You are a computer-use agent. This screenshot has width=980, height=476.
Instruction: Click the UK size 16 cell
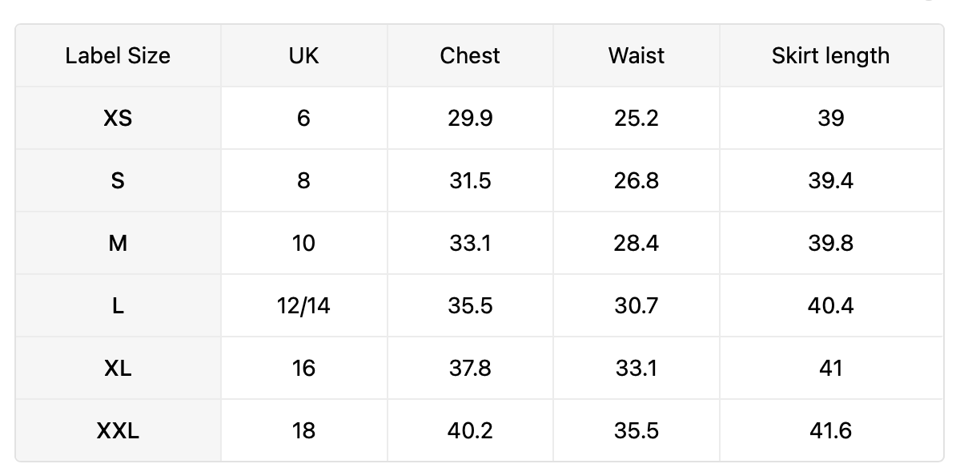pyautogui.click(x=304, y=368)
